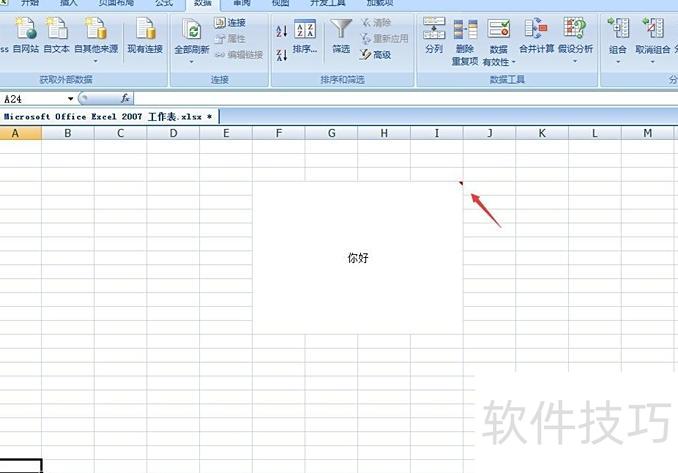
Task: Expand the 数据有效性 dropdown arrow
Action: (x=514, y=62)
